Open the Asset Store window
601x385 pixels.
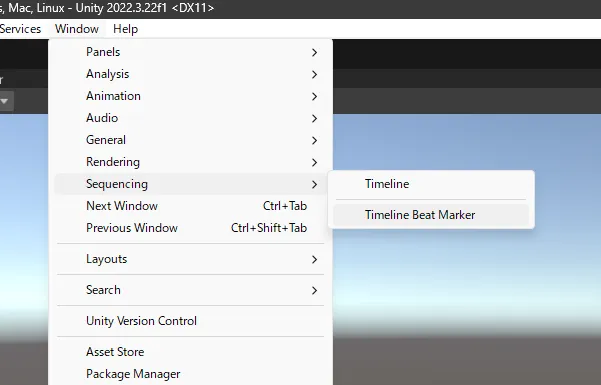[190, 352]
